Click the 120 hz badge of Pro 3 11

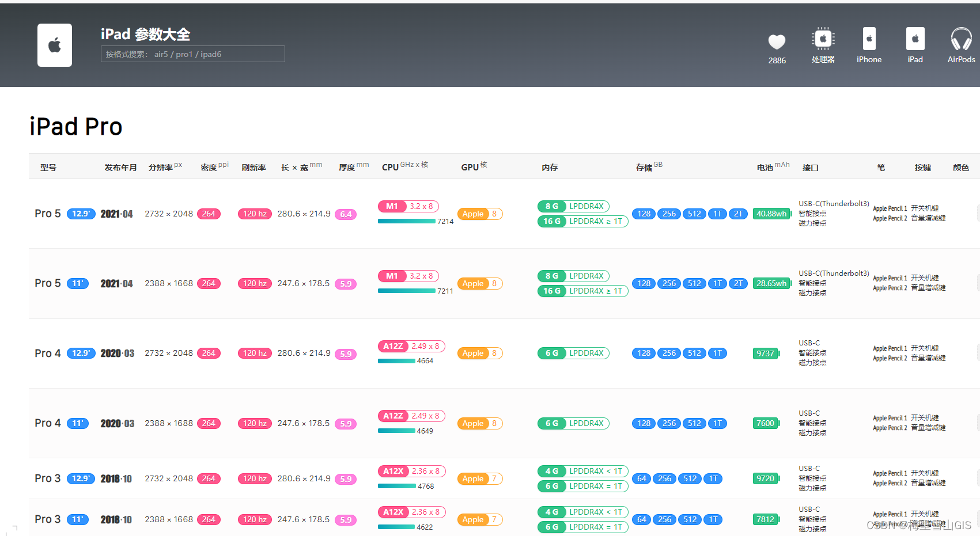[255, 519]
